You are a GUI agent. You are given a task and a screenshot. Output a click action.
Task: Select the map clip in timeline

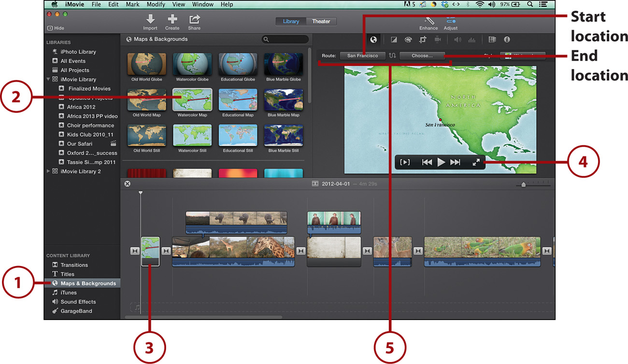tap(150, 251)
